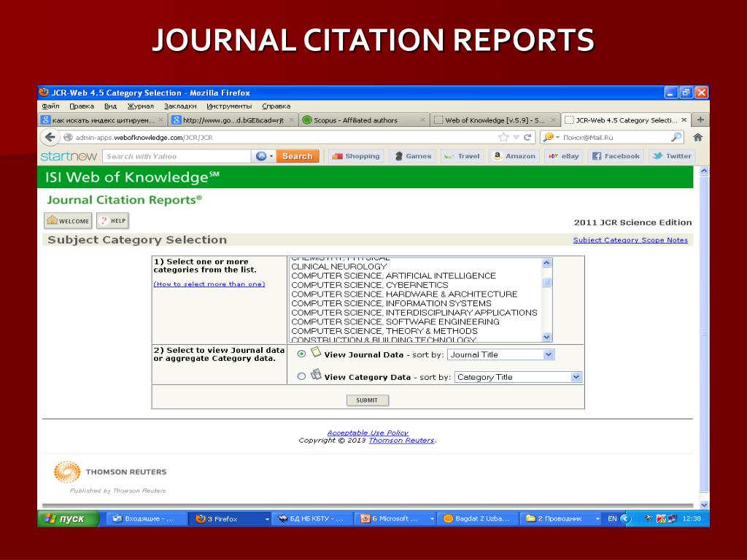Click the search magnifier in Mail.Ru box
The width and height of the screenshot is (747, 560).
[x=676, y=137]
